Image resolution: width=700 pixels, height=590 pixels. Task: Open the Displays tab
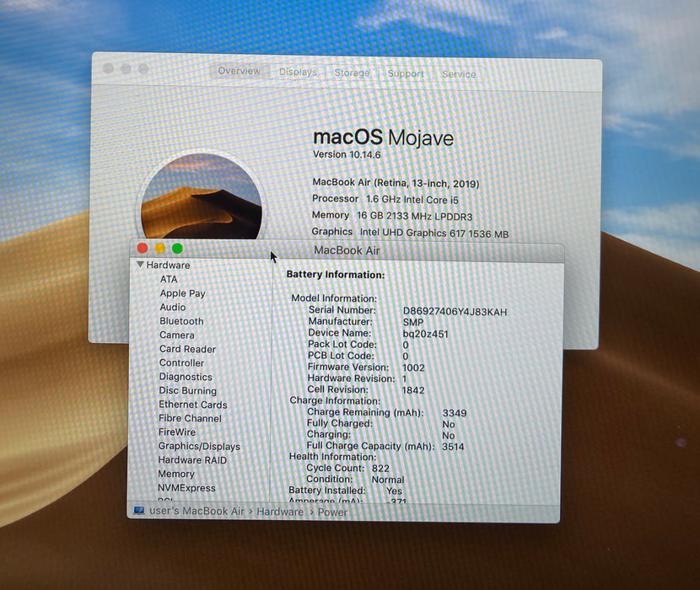point(298,72)
